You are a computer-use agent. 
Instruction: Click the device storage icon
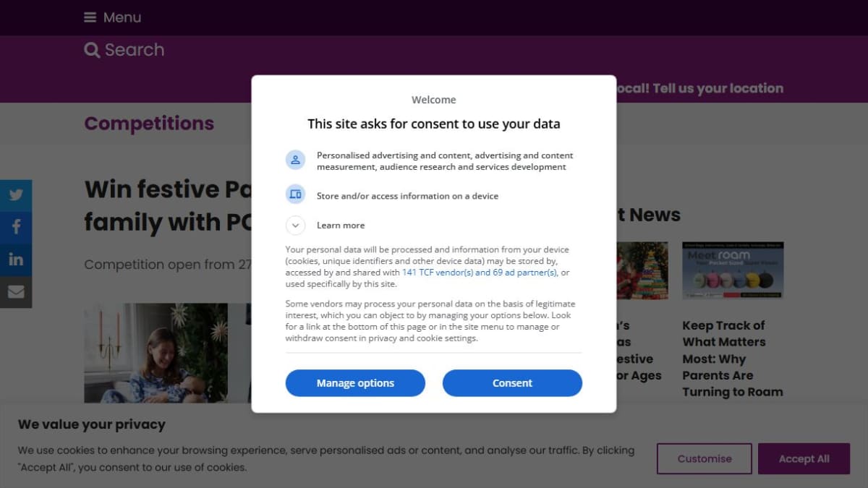tap(295, 194)
